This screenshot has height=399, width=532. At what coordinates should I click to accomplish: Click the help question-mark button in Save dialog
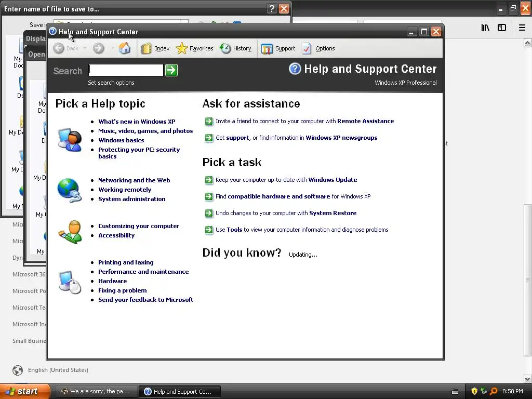point(272,8)
